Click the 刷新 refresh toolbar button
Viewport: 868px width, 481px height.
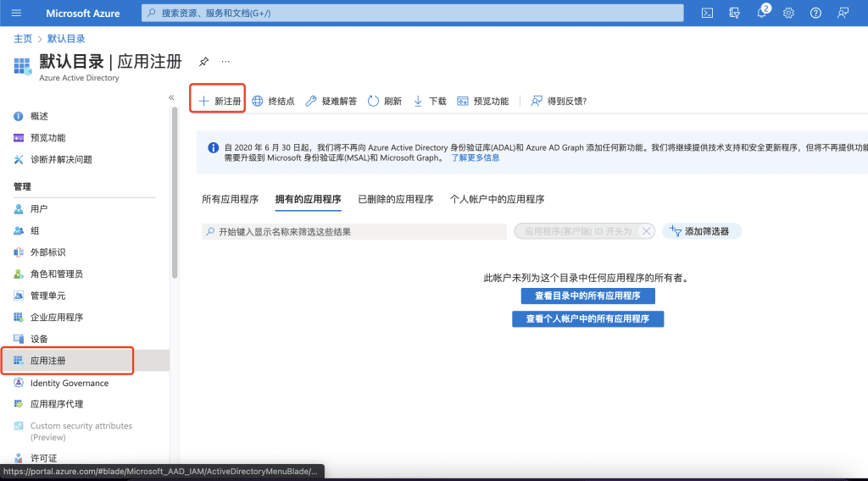pyautogui.click(x=385, y=101)
